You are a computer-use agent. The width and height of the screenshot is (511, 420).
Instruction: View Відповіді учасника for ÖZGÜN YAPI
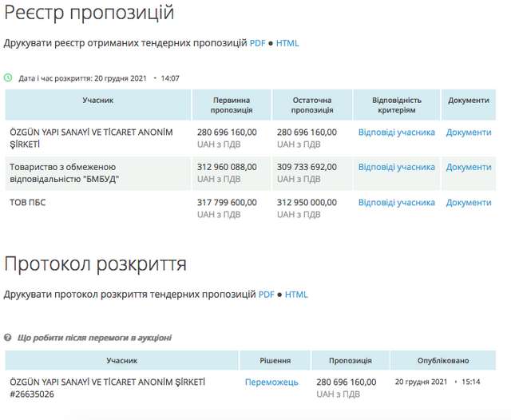[396, 133]
